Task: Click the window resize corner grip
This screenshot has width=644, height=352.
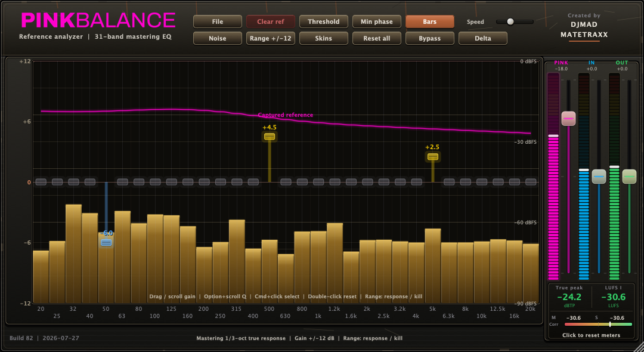Action: 639,347
